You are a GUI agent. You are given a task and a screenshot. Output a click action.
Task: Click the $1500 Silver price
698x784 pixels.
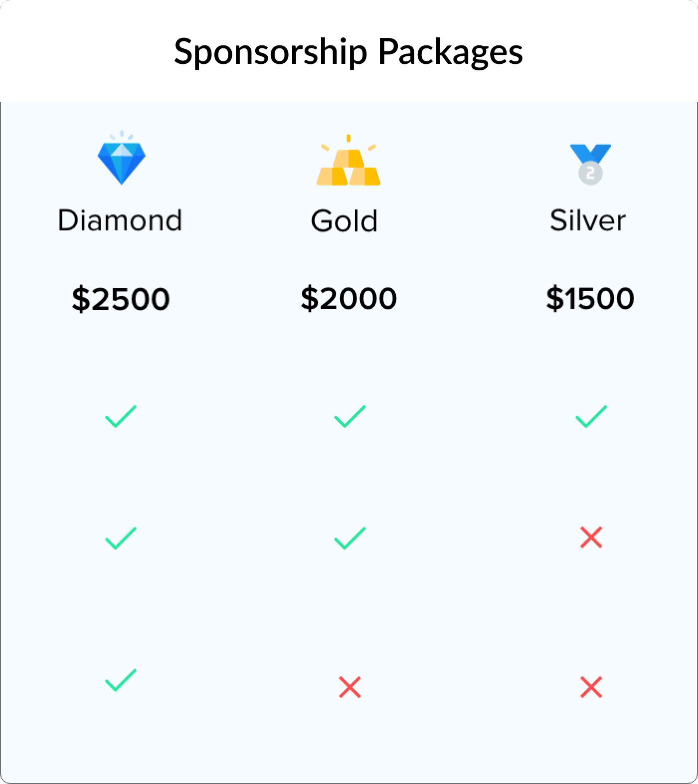(590, 299)
